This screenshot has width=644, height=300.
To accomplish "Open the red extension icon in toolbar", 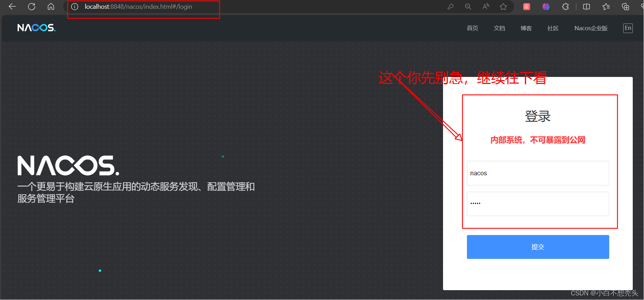I will [x=527, y=7].
